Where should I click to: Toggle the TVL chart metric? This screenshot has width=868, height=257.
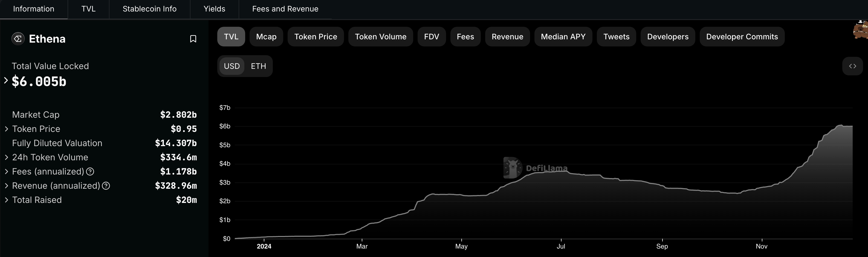[231, 37]
